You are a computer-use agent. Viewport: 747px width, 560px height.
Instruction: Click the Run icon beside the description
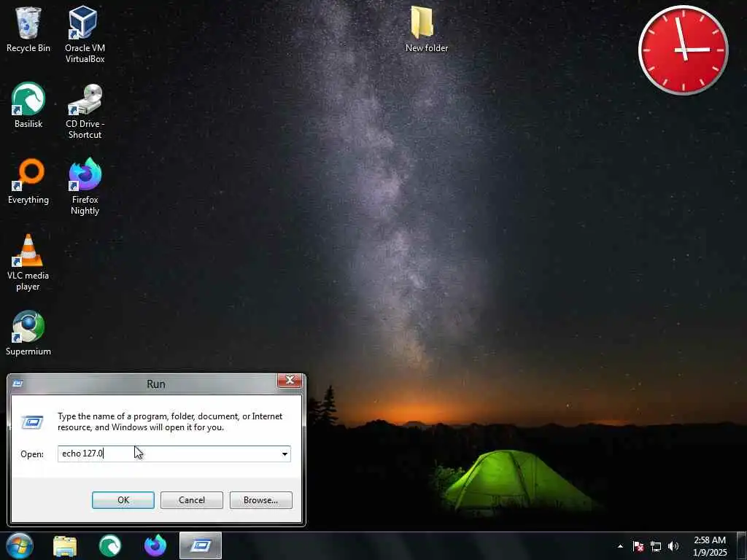[32, 422]
